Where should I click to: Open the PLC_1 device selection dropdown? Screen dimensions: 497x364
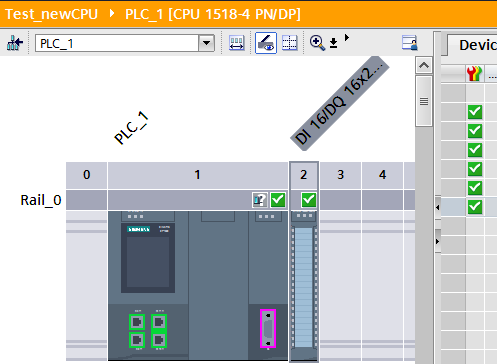click(x=206, y=43)
